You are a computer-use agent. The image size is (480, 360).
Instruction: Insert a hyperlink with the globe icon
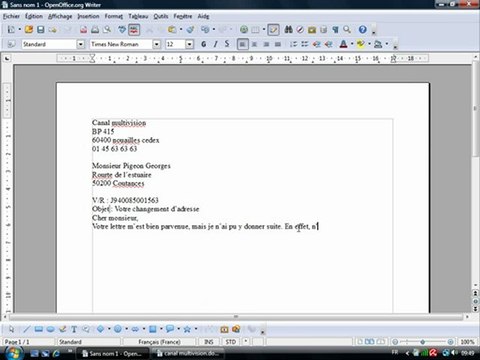(x=244, y=30)
